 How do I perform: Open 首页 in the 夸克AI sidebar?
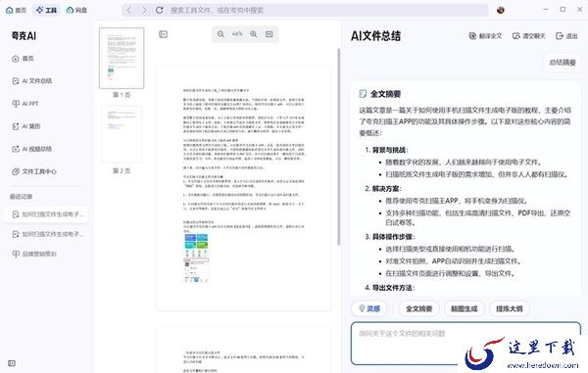(24, 59)
